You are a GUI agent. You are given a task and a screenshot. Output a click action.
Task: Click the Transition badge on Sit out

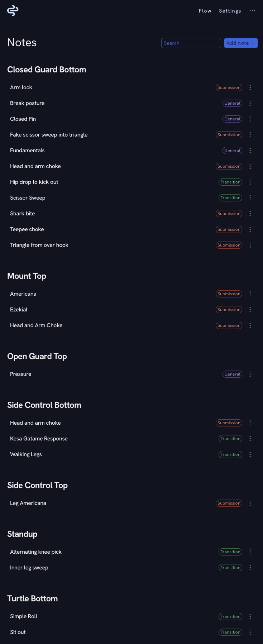tap(230, 632)
